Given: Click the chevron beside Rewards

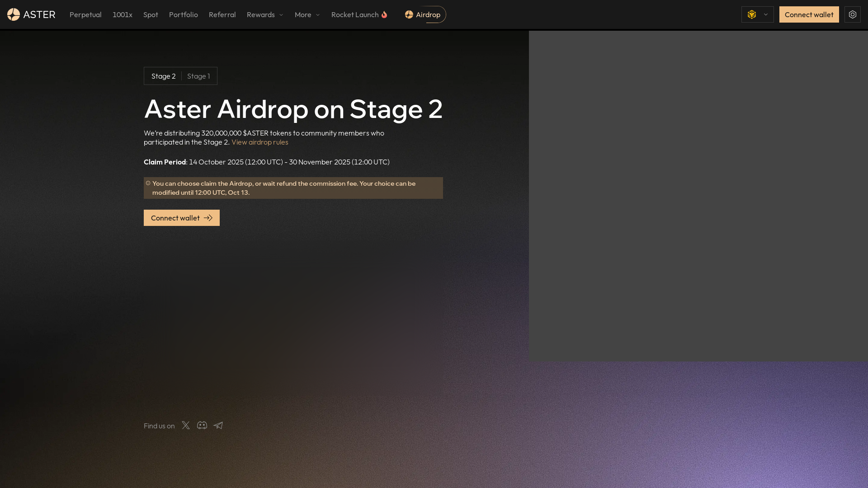Looking at the screenshot, I should pyautogui.click(x=281, y=15).
